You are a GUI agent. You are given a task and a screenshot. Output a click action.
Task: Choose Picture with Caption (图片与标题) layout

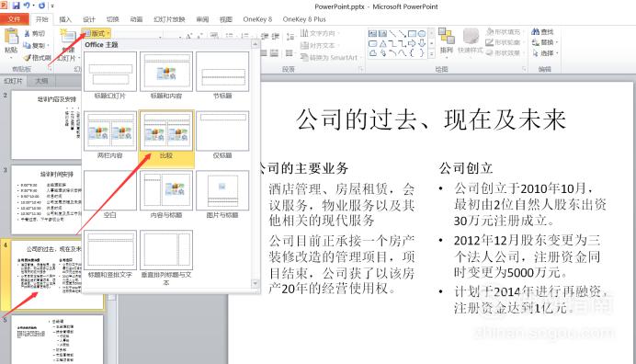222,195
